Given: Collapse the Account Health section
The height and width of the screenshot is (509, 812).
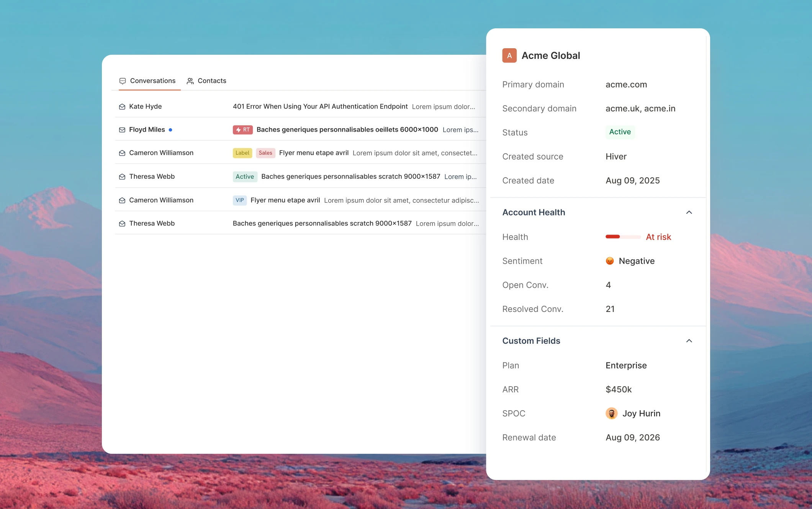Looking at the screenshot, I should pyautogui.click(x=689, y=212).
